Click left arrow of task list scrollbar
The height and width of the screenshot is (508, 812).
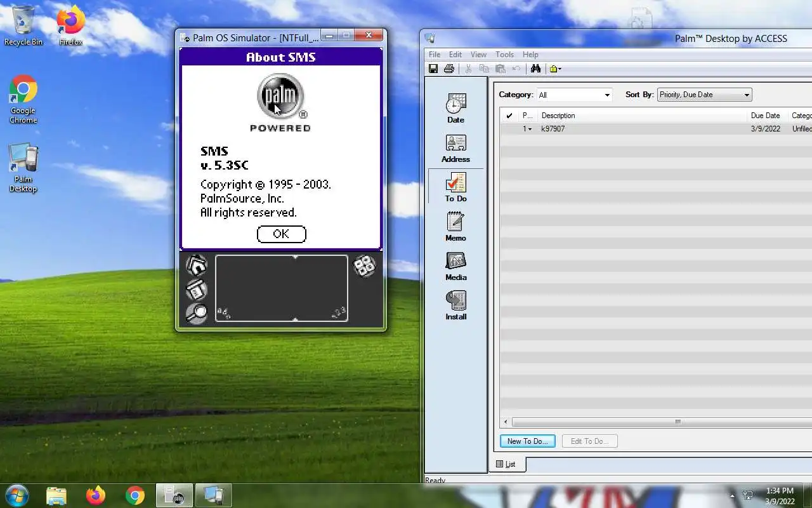coord(506,422)
